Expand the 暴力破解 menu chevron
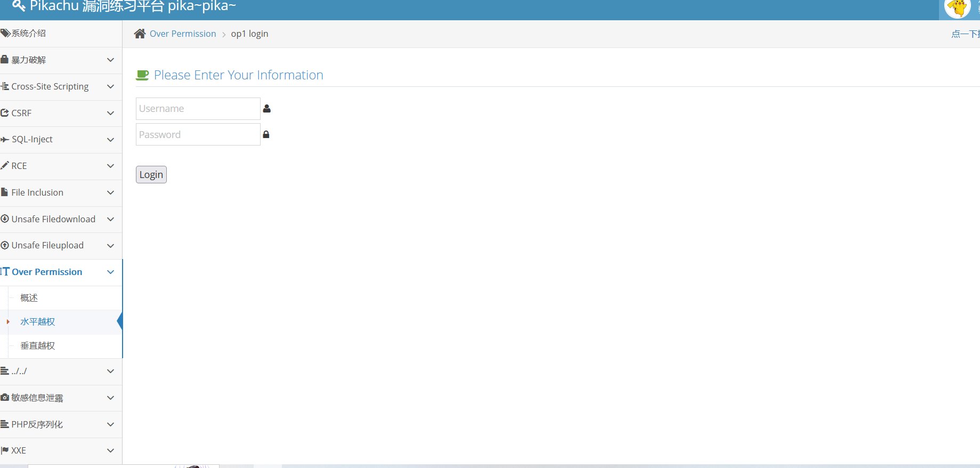Screen dimensions: 980x468 110,60
